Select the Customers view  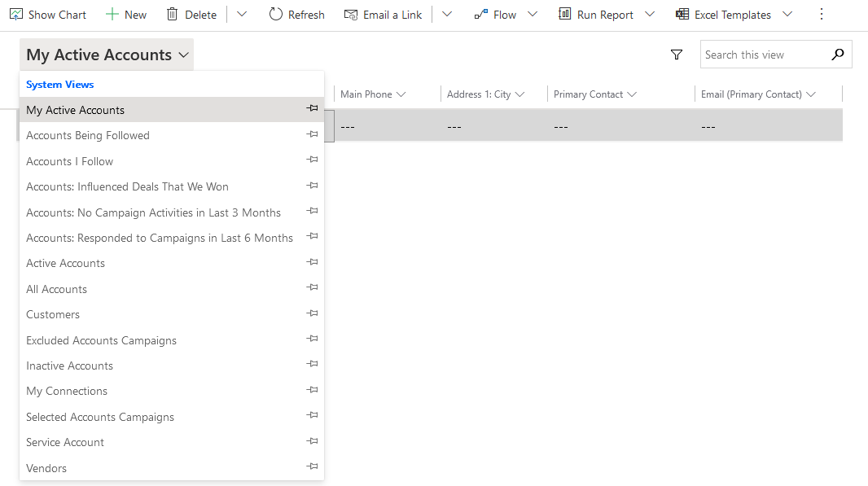(53, 313)
